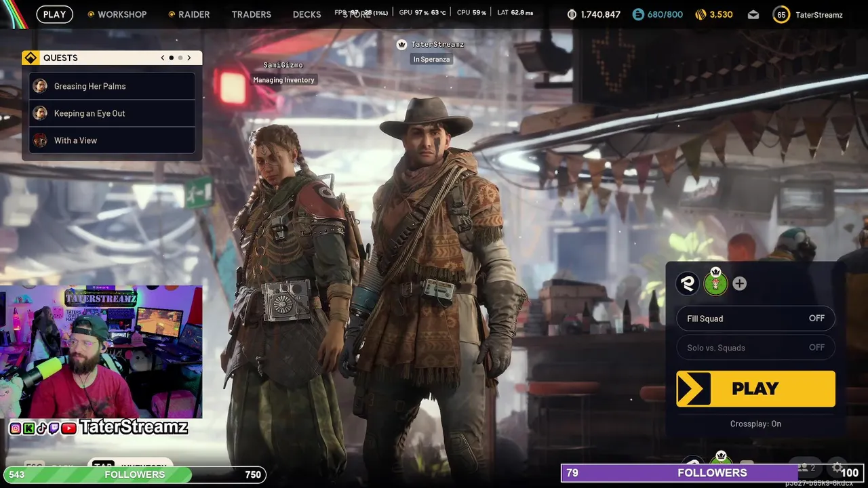
Task: Click the In Speranza status label
Action: (432, 60)
